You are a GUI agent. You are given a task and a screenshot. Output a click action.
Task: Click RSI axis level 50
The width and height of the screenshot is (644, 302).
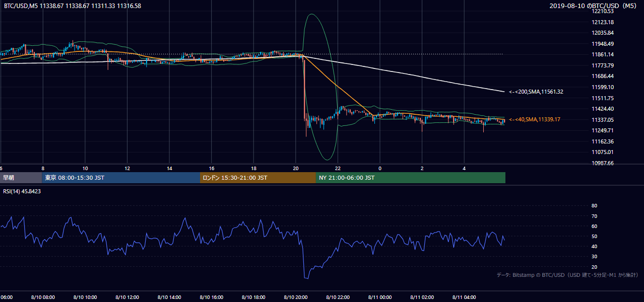[x=594, y=236]
